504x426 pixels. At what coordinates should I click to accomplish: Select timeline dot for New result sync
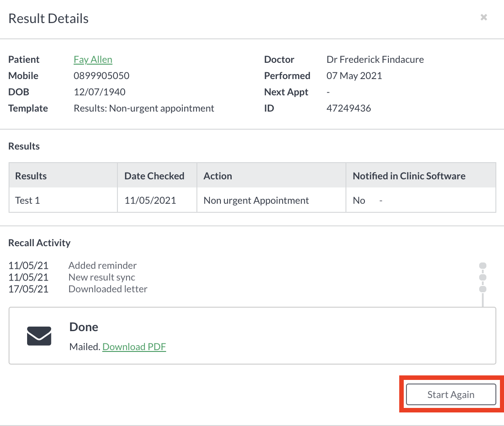tap(482, 277)
